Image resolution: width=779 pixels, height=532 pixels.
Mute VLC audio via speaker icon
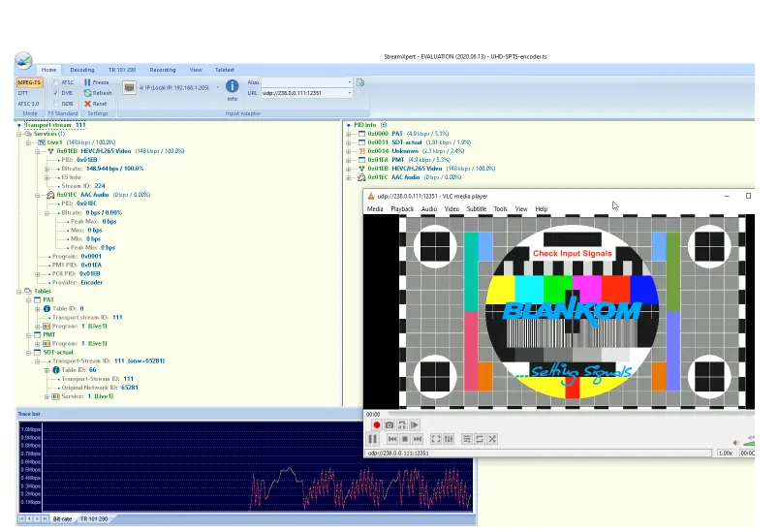pos(735,442)
